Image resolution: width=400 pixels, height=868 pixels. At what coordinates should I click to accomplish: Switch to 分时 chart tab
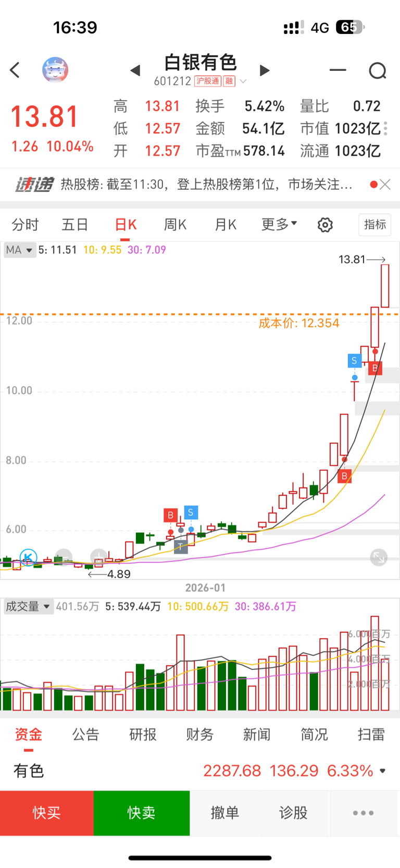(25, 225)
